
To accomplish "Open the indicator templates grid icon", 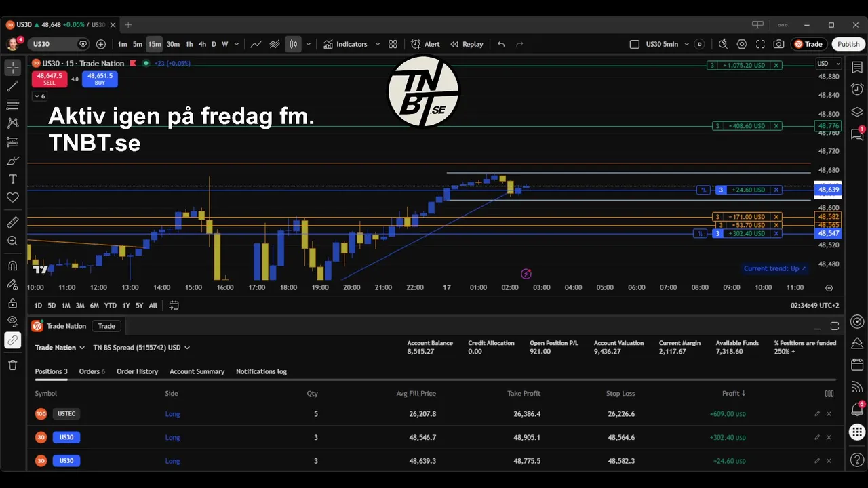I will click(393, 44).
